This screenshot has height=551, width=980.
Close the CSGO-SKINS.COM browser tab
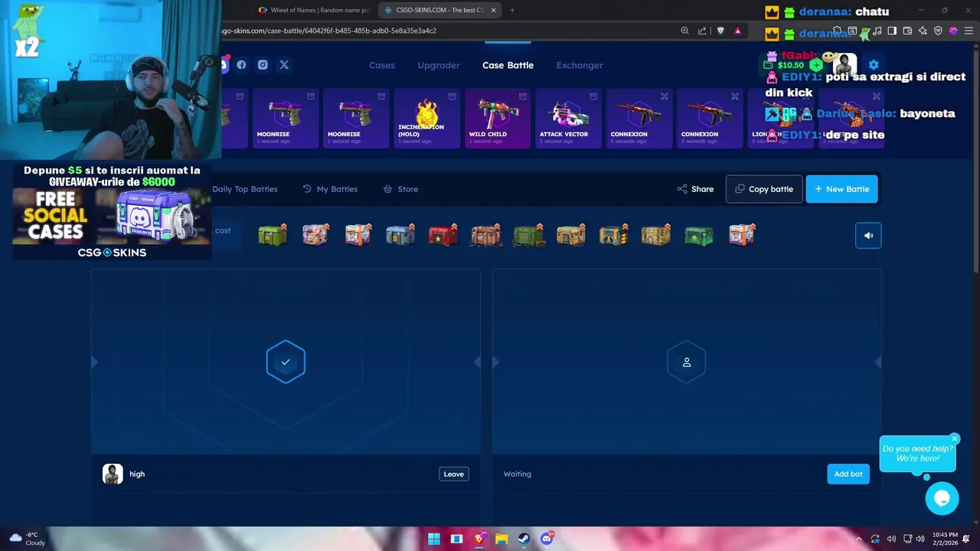click(x=493, y=10)
